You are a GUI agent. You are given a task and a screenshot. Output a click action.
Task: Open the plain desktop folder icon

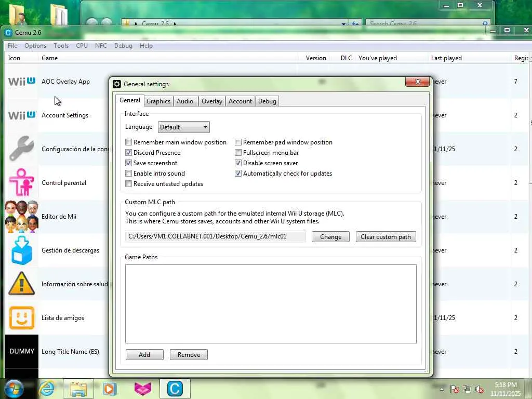[59, 14]
